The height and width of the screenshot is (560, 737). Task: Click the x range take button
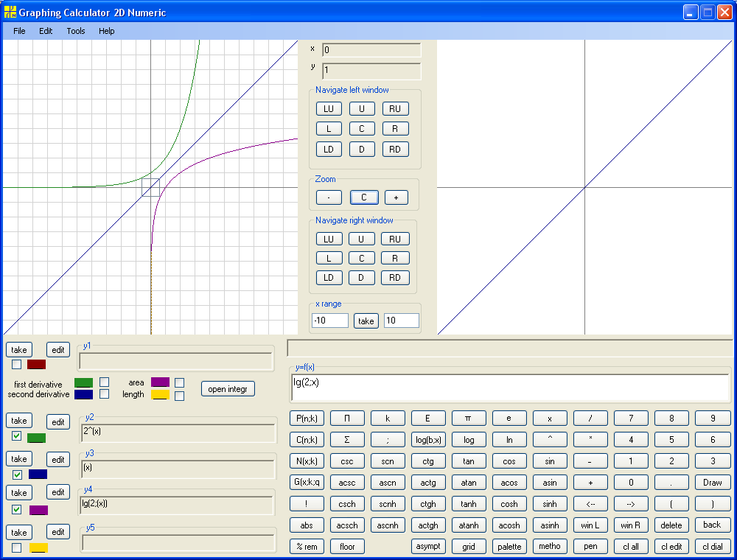[366, 321]
